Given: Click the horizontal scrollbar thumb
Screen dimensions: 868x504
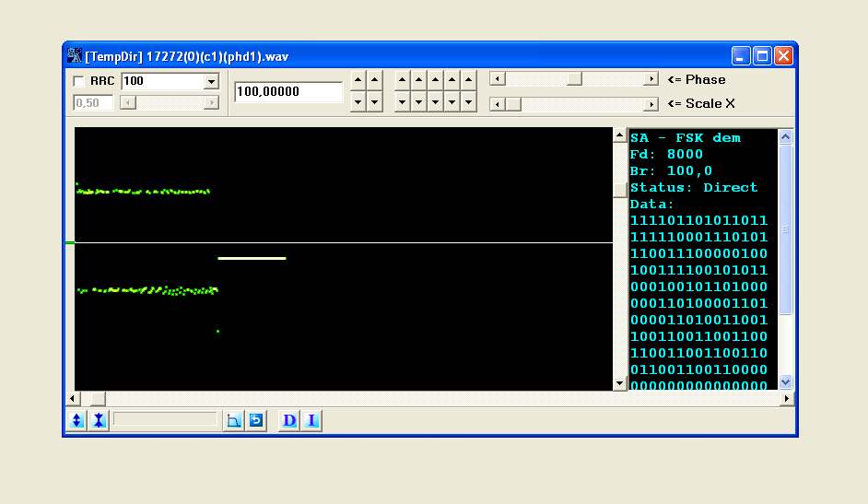Looking at the screenshot, I should tap(98, 398).
